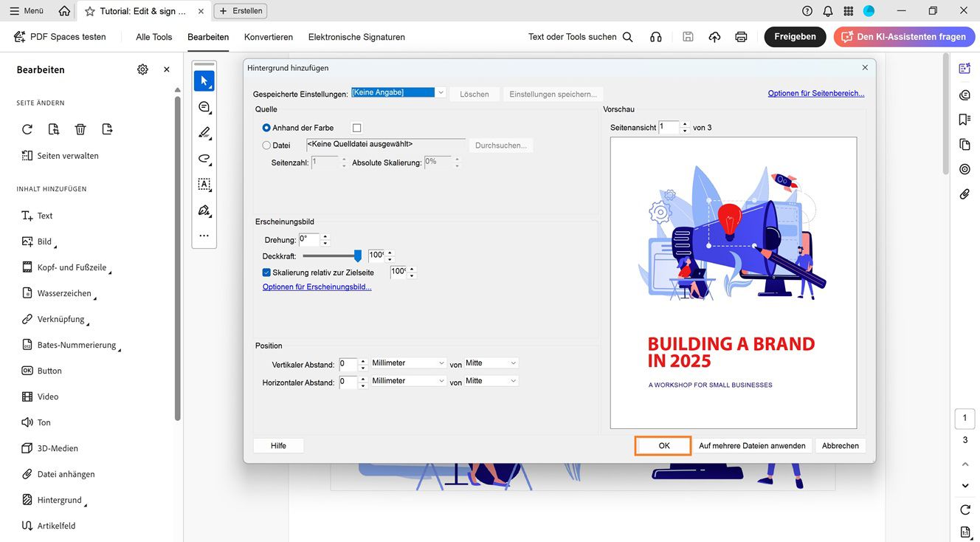Click the Drehung rotation input field
980x542 pixels.
point(309,240)
